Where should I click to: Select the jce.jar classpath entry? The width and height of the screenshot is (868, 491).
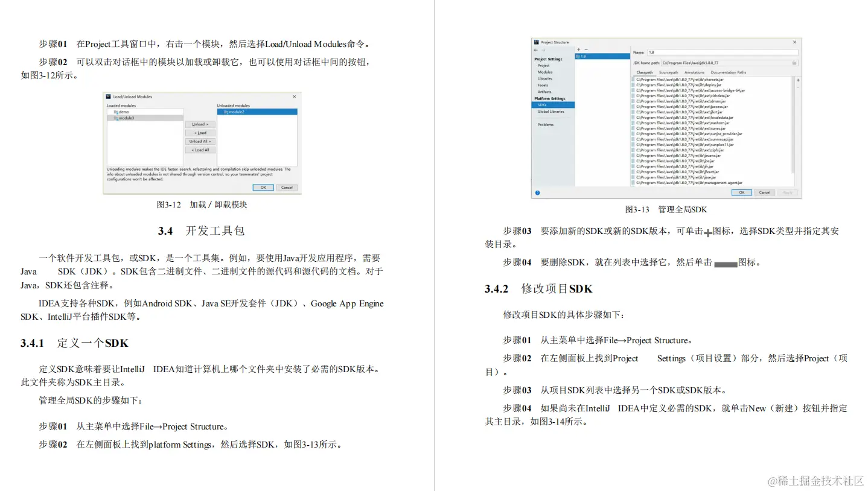click(672, 161)
